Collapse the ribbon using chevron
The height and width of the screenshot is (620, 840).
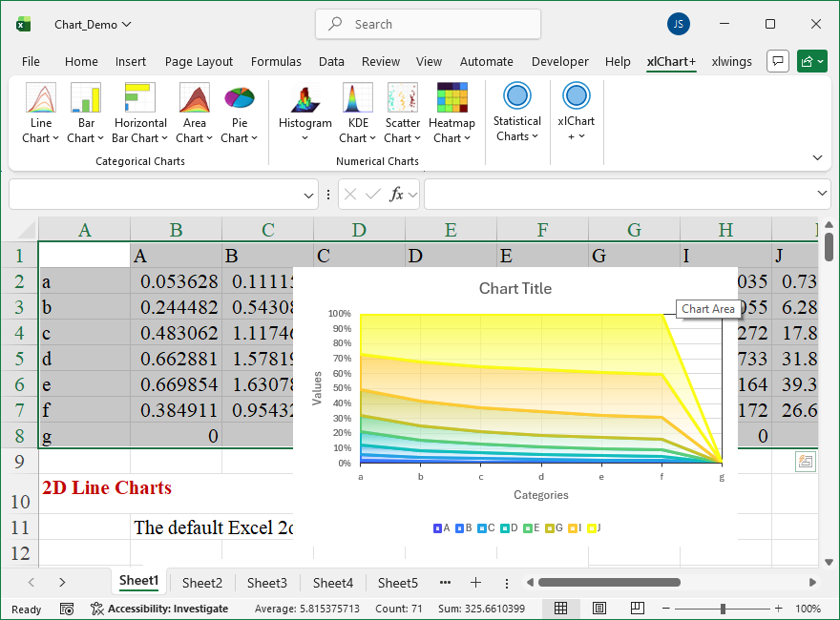point(817,157)
